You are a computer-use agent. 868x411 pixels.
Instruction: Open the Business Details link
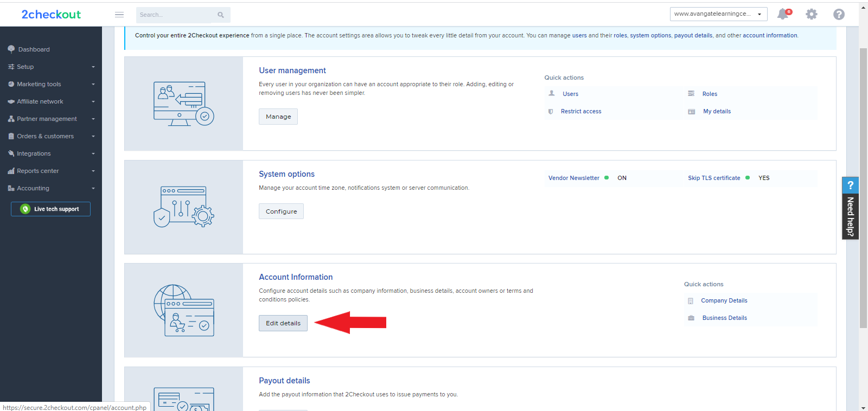click(725, 318)
